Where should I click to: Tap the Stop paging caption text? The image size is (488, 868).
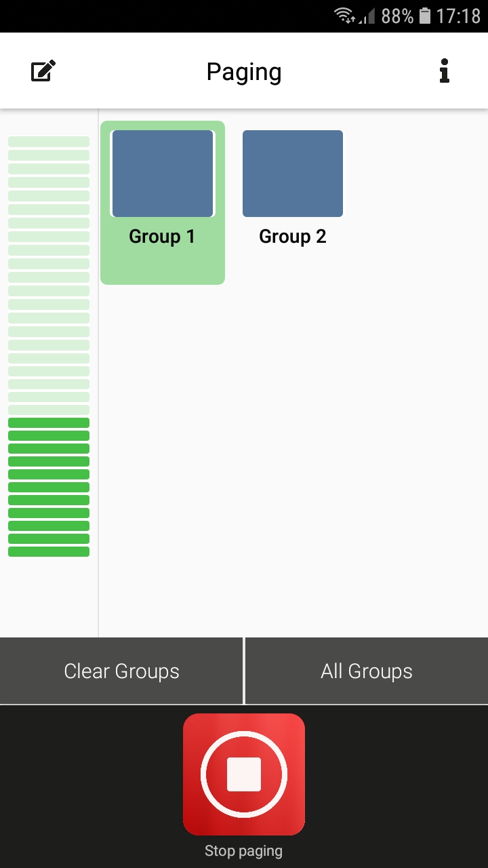244,851
